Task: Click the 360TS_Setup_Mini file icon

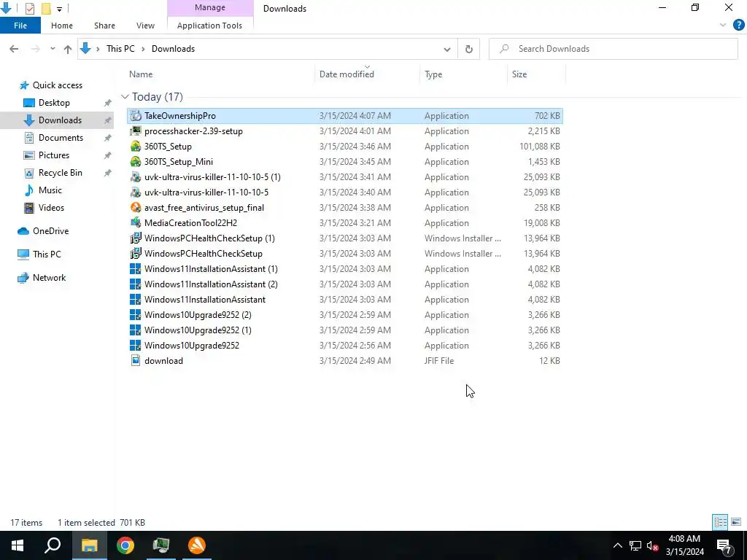Action: click(x=136, y=161)
